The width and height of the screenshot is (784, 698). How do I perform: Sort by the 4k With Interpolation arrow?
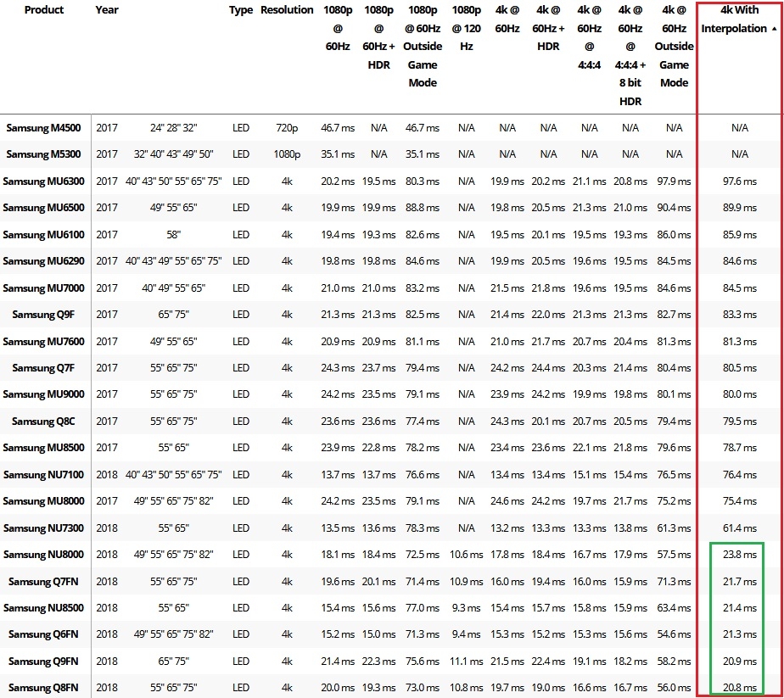[x=774, y=29]
